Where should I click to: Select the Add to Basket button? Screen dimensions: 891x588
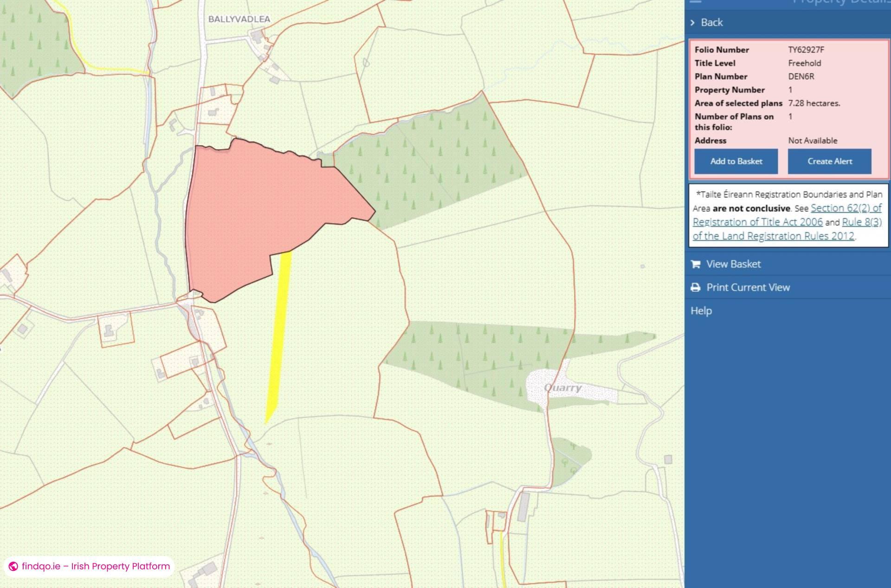pyautogui.click(x=736, y=161)
